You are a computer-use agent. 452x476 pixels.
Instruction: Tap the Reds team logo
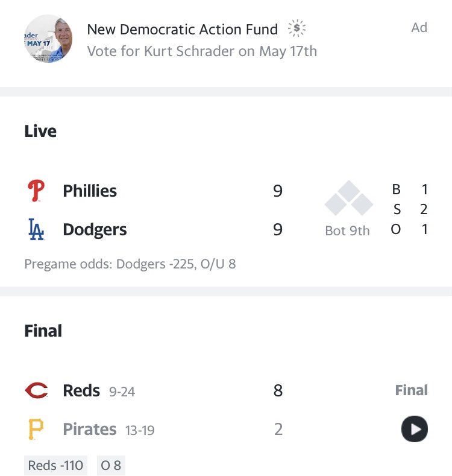(36, 391)
